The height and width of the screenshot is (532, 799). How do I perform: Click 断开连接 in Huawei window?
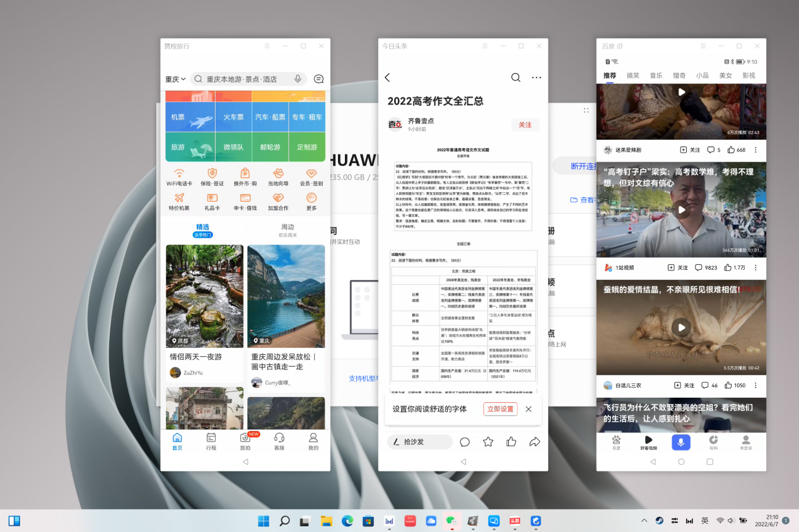[x=582, y=166]
